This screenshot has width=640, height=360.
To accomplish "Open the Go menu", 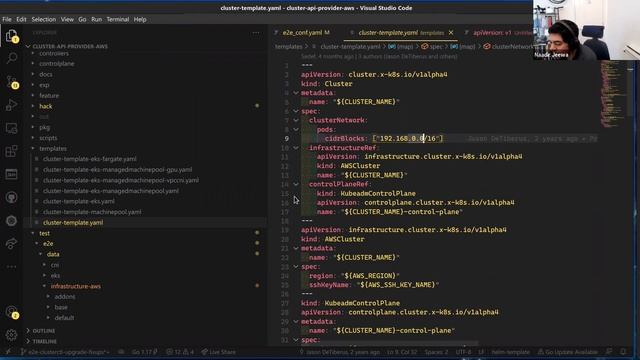I will click(x=82, y=19).
